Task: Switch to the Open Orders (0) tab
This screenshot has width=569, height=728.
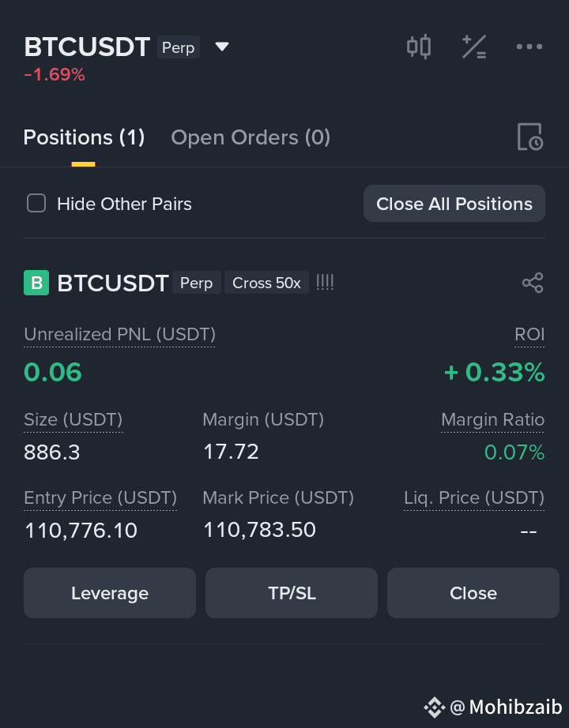Action: (251, 137)
